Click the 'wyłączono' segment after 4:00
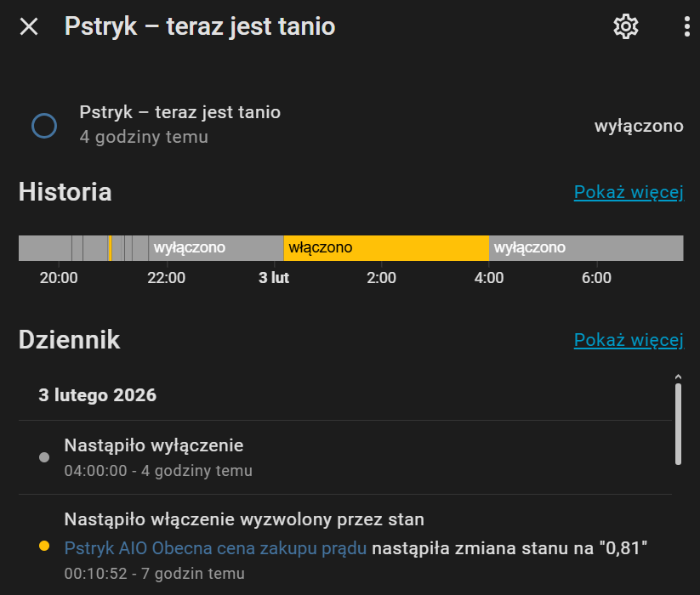The height and width of the screenshot is (595, 700). pyautogui.click(x=586, y=248)
